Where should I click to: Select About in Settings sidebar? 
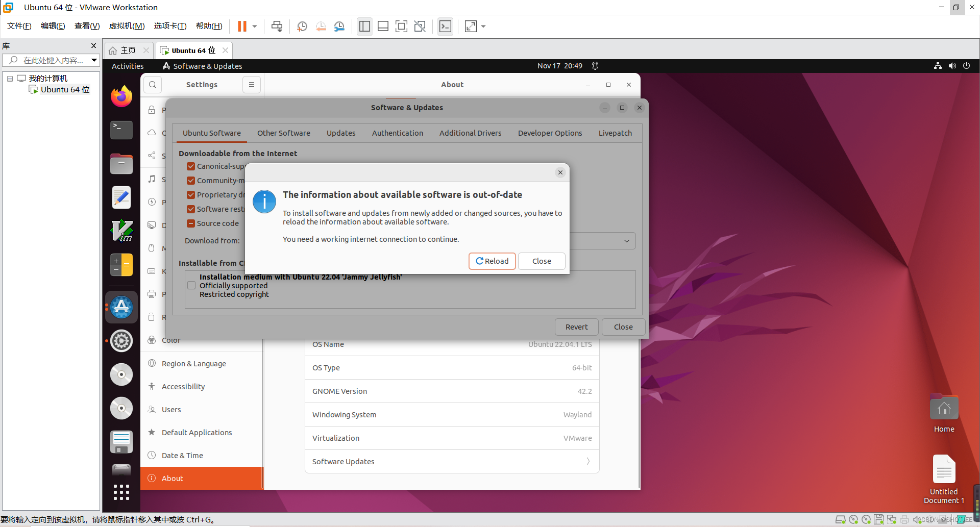click(202, 479)
